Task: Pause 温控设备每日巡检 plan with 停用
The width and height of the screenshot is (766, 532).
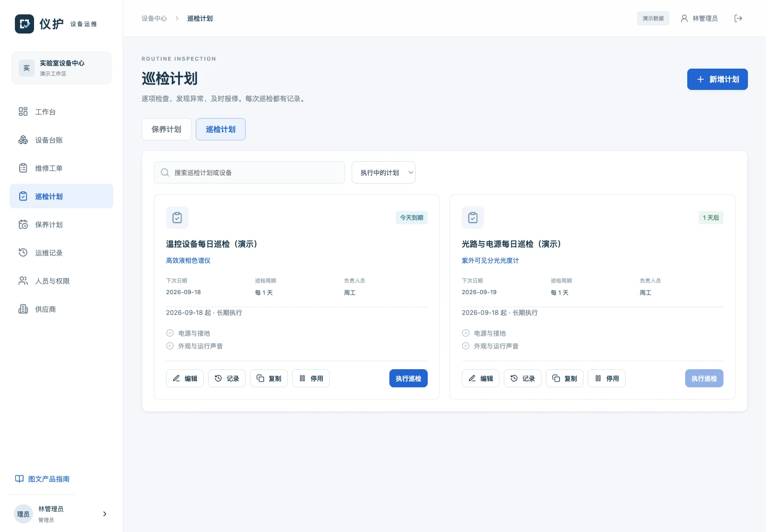Action: click(311, 378)
